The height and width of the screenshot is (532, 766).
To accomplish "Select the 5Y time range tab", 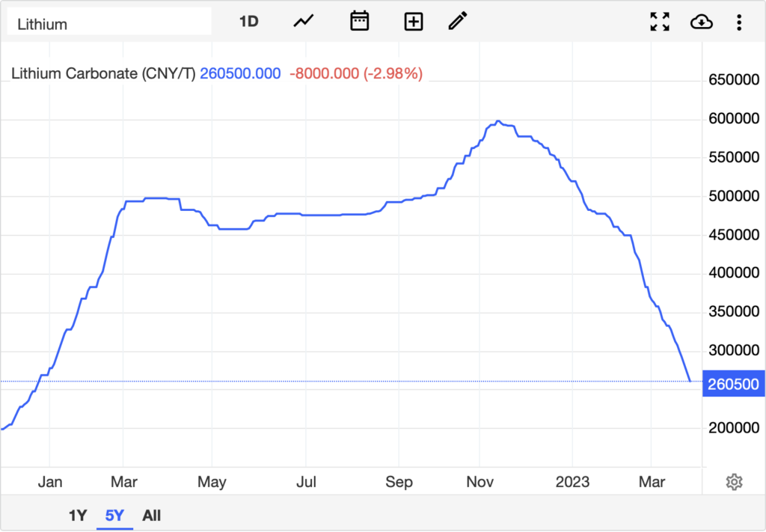I will click(114, 516).
